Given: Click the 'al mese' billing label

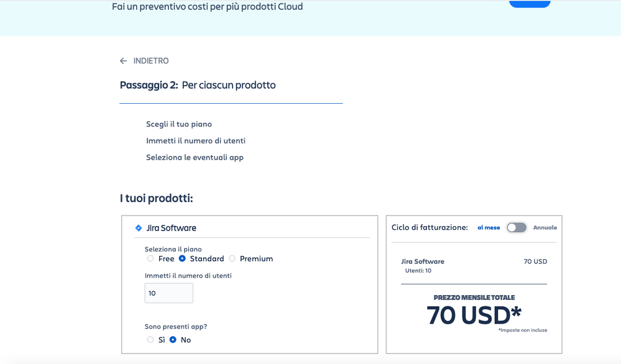Looking at the screenshot, I should pos(489,227).
